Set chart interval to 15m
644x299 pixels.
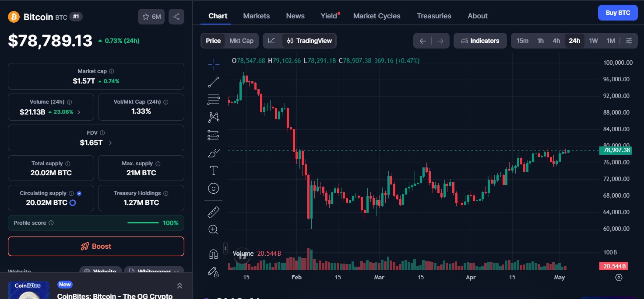tap(522, 41)
